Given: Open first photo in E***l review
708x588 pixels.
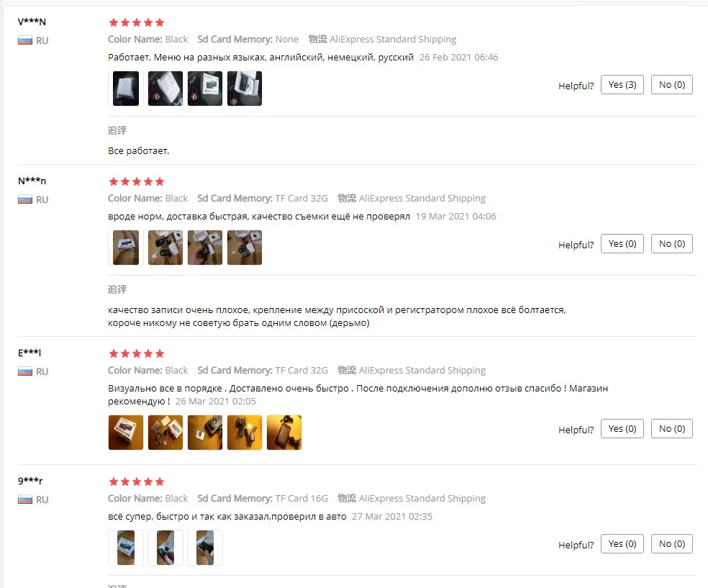Looking at the screenshot, I should pos(126,433).
